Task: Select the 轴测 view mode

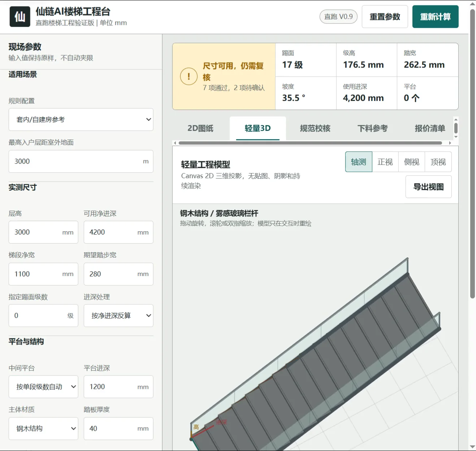Action: (x=359, y=162)
